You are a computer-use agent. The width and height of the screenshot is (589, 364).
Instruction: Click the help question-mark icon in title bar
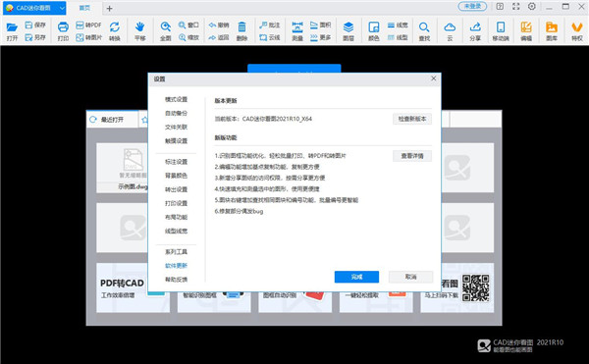coord(500,7)
